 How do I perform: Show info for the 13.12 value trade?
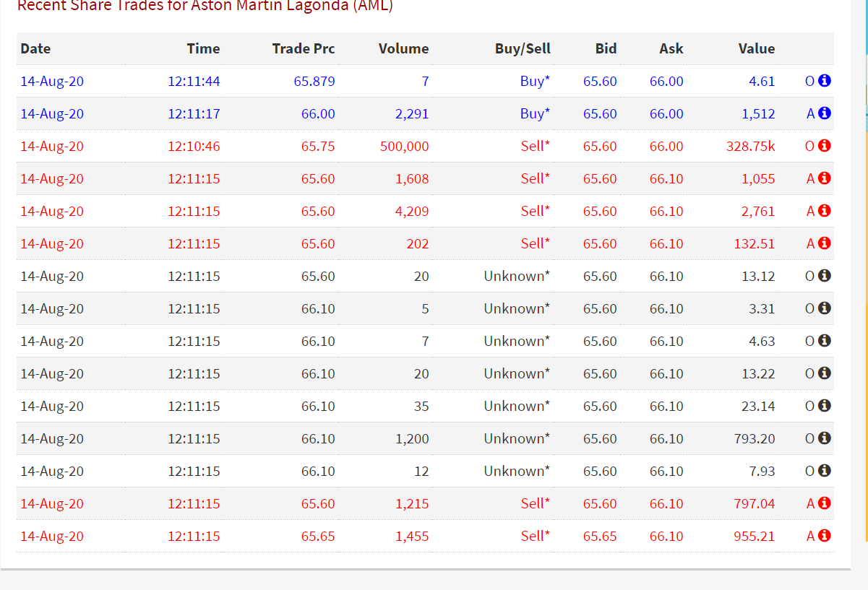coord(824,276)
